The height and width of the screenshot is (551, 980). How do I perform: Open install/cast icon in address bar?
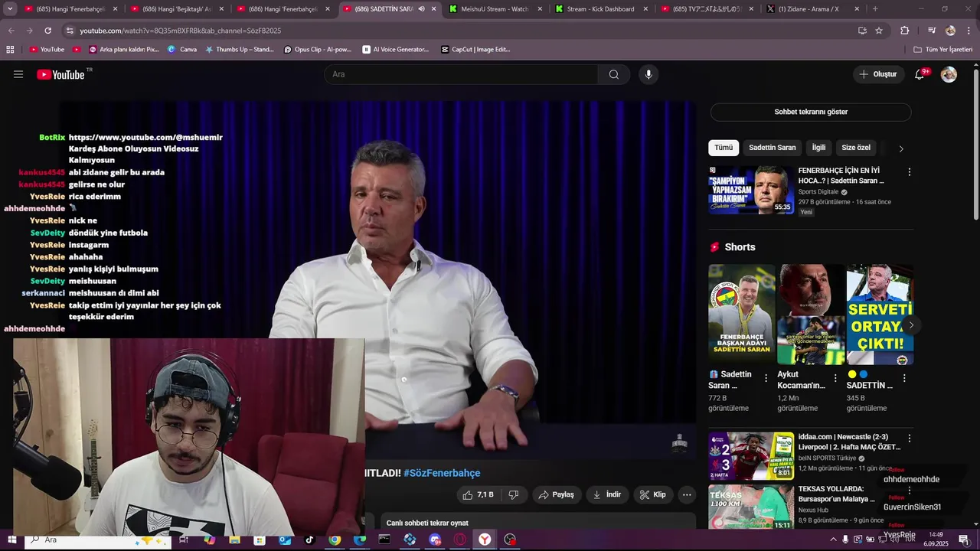coord(862,31)
